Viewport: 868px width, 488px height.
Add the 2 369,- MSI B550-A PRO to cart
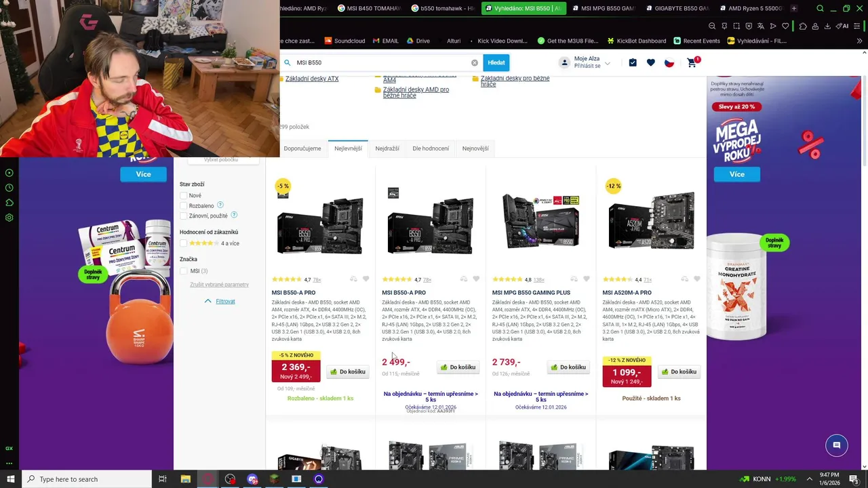point(348,371)
